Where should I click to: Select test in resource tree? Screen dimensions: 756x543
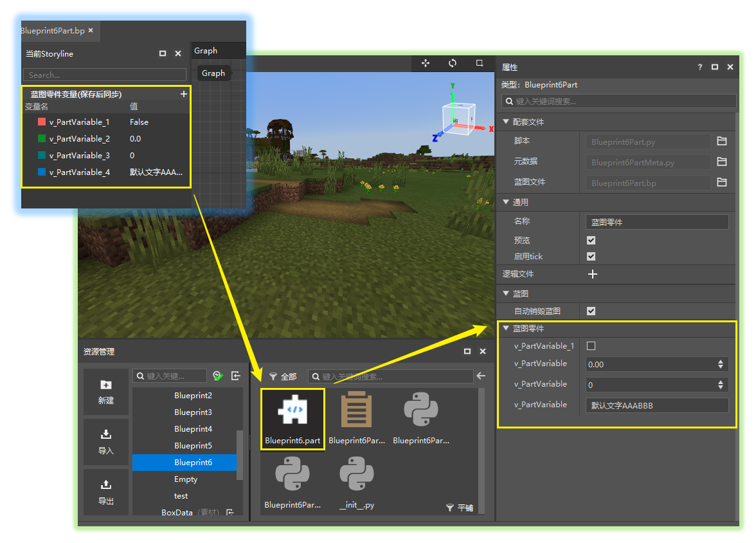pos(181,495)
